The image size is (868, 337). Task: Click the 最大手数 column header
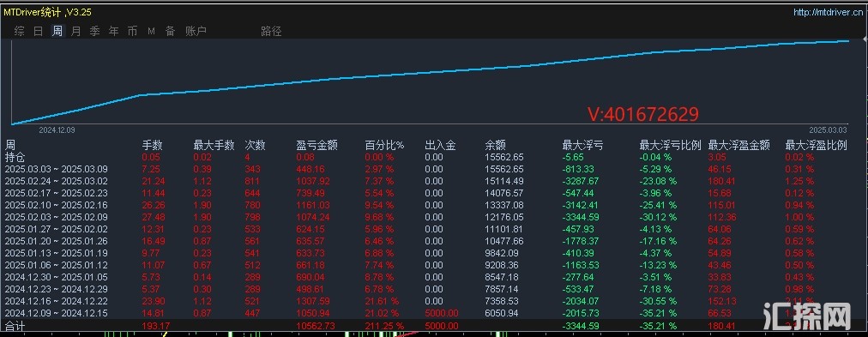[x=214, y=146]
